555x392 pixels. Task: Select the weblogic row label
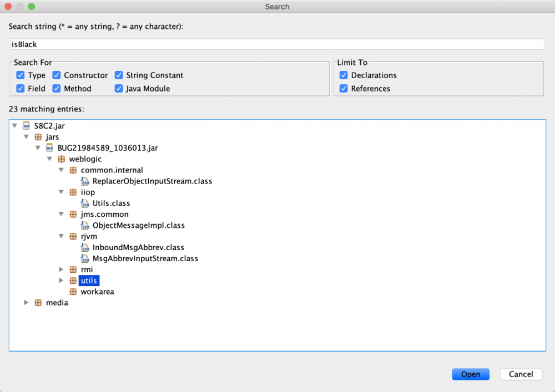(85, 159)
